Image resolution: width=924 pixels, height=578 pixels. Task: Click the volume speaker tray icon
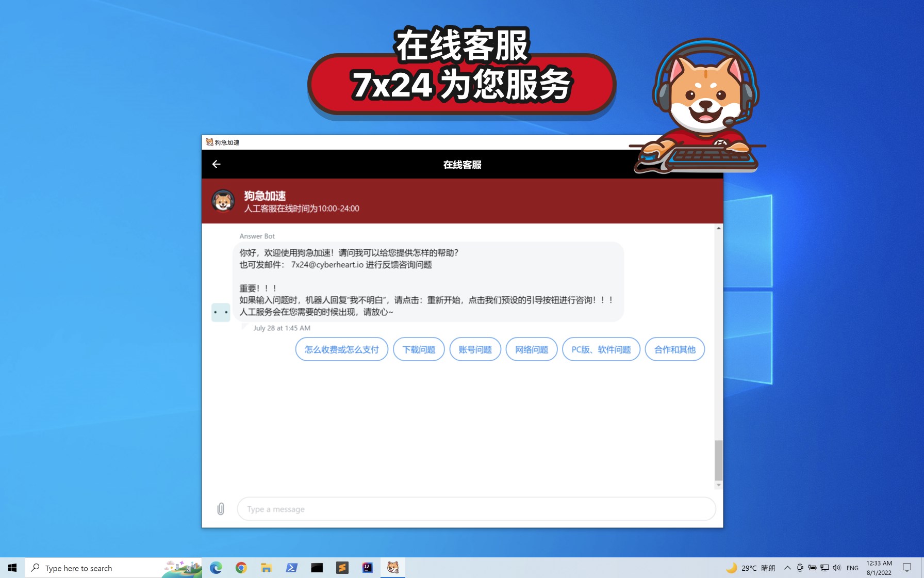click(x=836, y=568)
